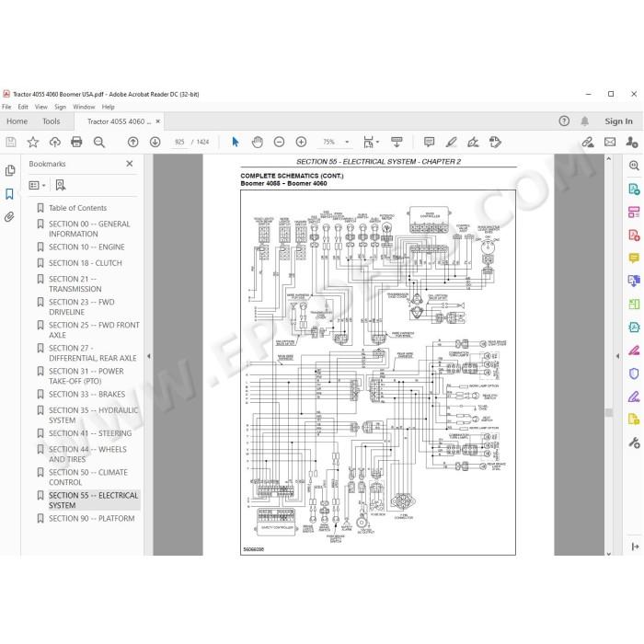644x644 pixels.
Task: Click the vertical document scrollbar thumb
Action: [x=609, y=412]
